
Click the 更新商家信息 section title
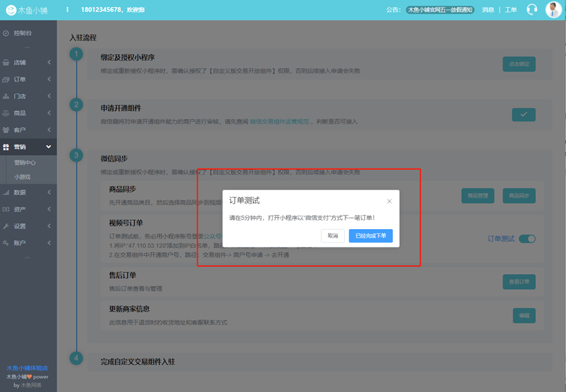pos(129,309)
